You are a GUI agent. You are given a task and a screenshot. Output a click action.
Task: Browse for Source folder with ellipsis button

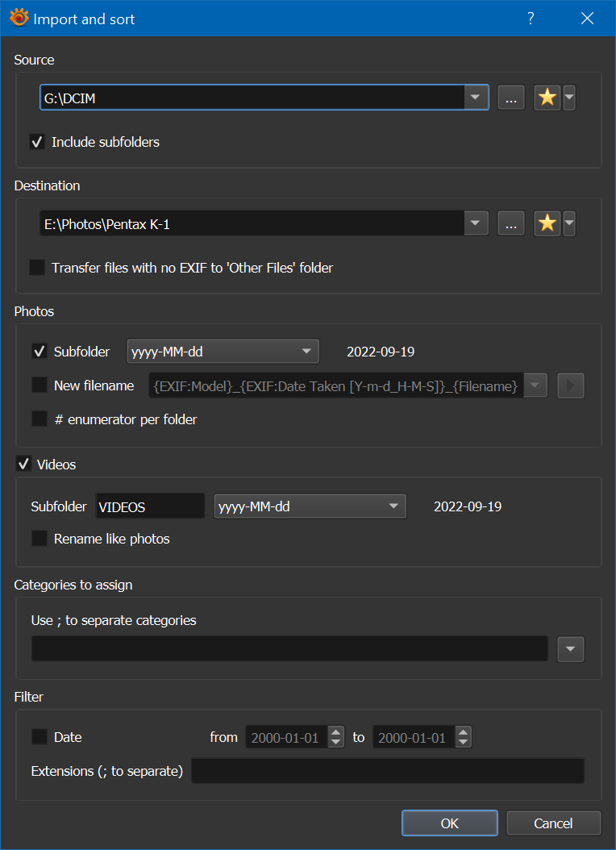510,98
